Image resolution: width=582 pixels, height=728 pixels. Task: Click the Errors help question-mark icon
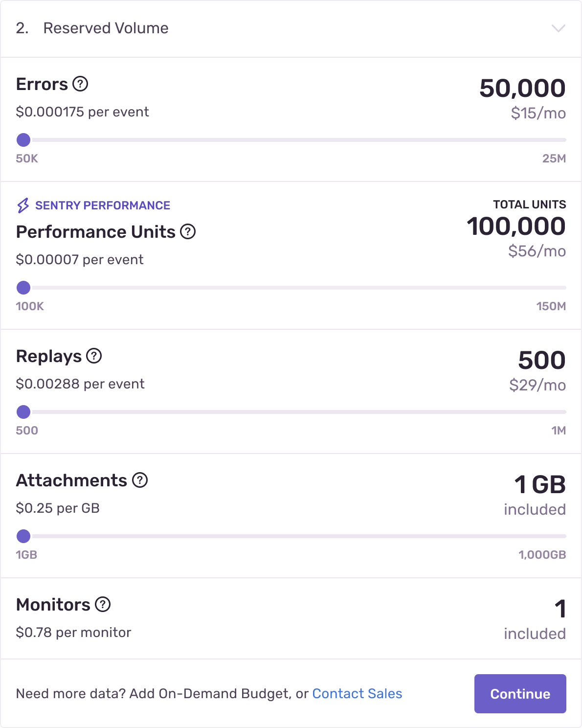tap(80, 84)
